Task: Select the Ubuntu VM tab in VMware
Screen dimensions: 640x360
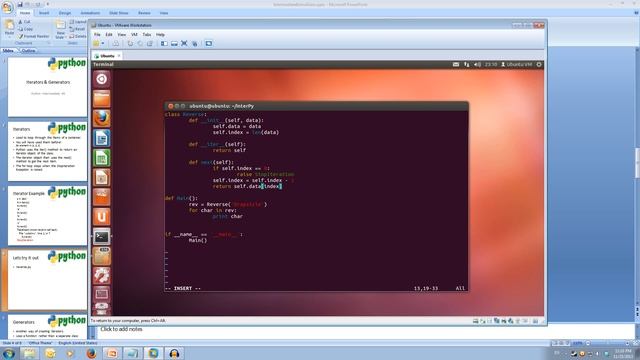Action: click(107, 56)
